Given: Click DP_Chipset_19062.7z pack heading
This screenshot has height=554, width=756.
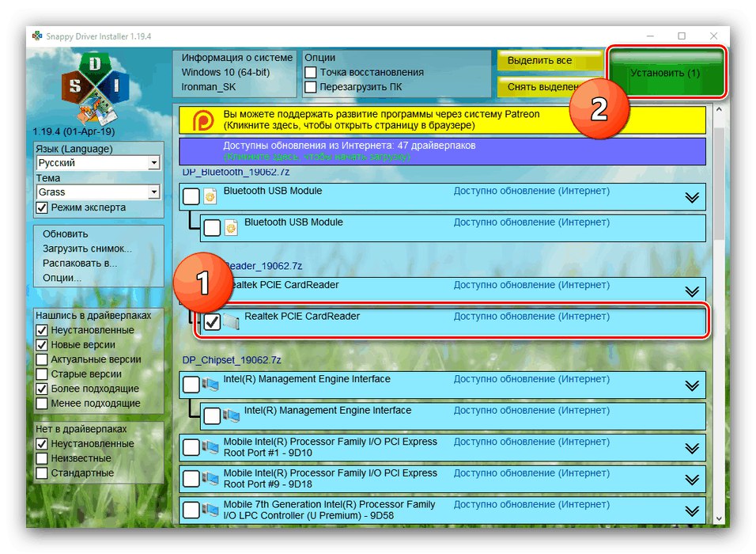Looking at the screenshot, I should 232,360.
